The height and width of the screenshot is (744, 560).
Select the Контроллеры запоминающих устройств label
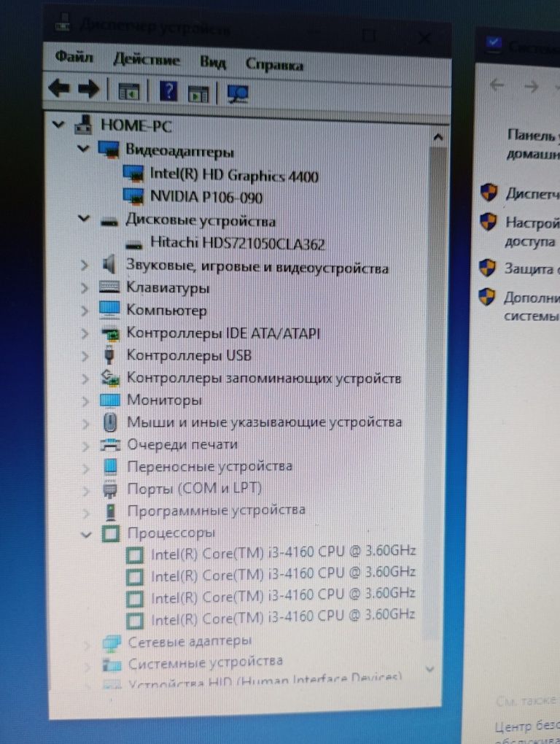point(264,378)
